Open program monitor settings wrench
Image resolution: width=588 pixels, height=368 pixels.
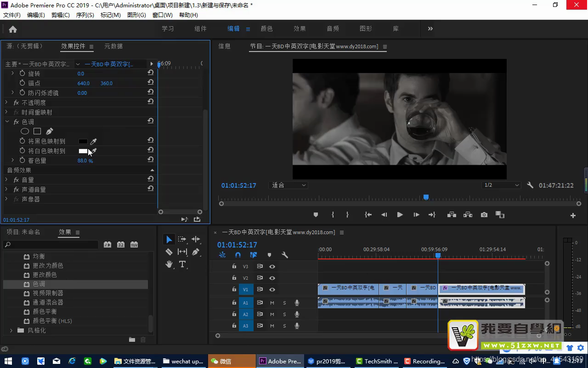530,185
